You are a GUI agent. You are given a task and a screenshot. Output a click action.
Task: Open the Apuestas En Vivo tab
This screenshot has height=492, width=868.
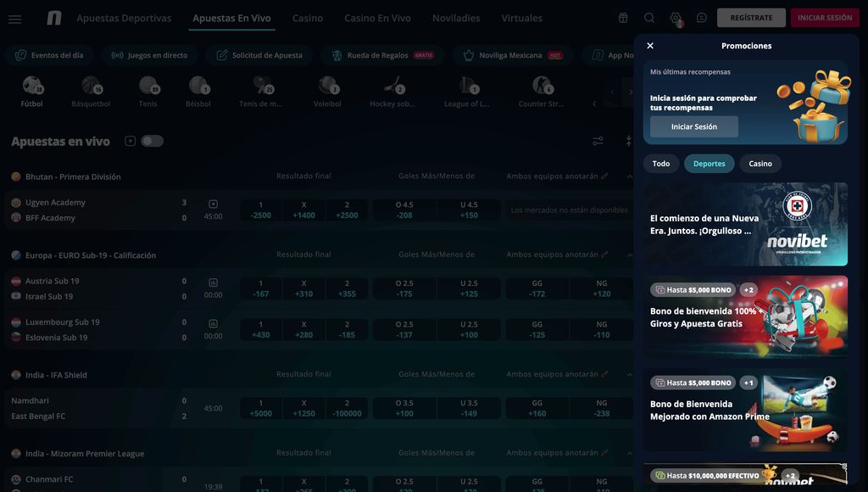pos(231,19)
